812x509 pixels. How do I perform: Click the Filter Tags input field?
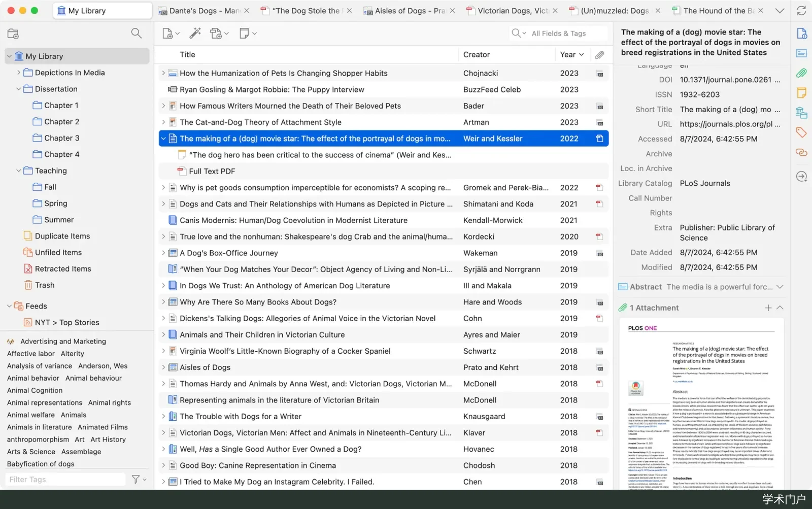tap(66, 480)
